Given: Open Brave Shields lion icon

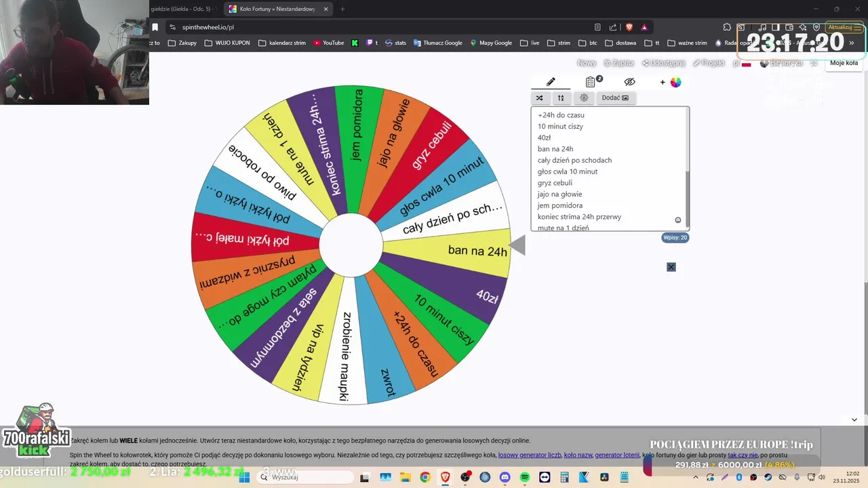Looking at the screenshot, I should click(629, 27).
